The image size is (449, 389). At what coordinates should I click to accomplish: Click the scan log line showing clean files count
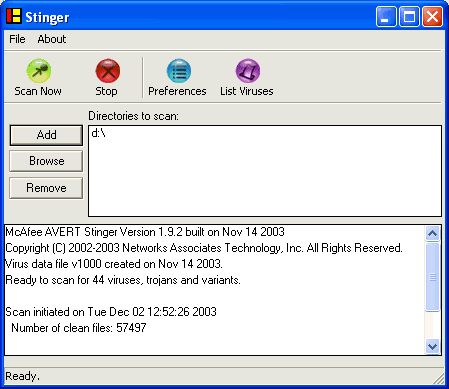(79, 328)
